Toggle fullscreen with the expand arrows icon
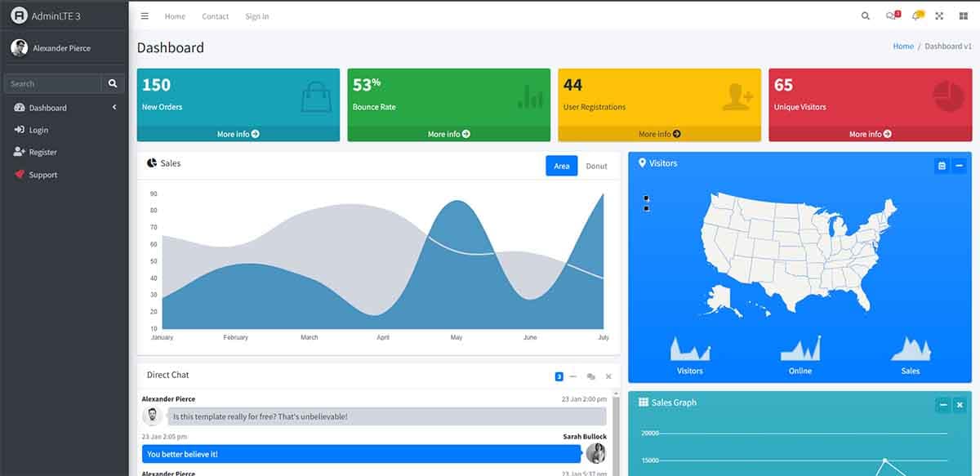The image size is (980, 476). coord(939,16)
